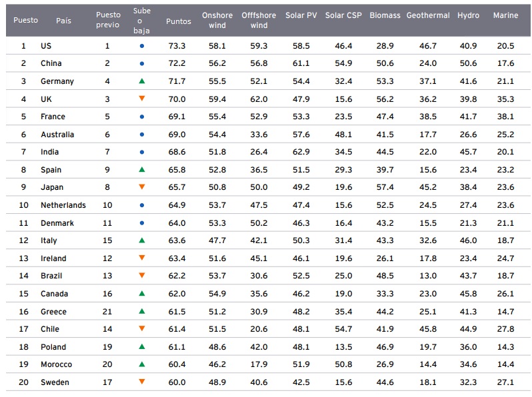
Task: Click the Solar PV column header
Action: coord(301,15)
